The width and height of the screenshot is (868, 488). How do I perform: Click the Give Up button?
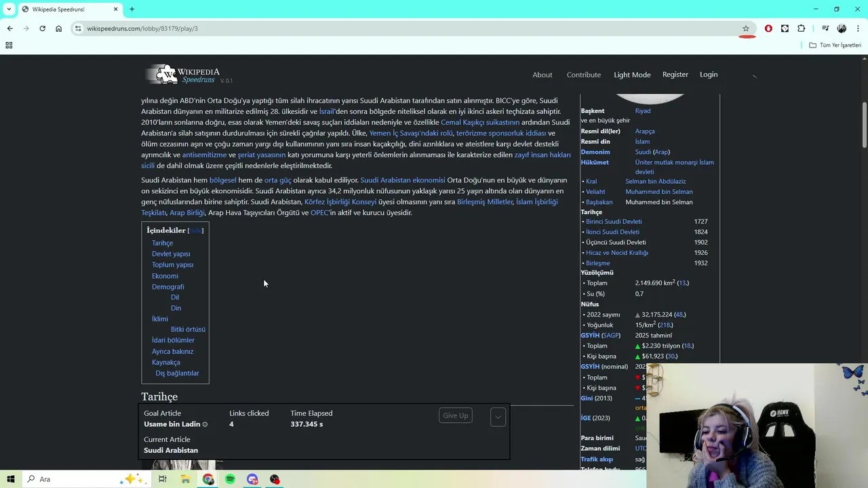[x=456, y=415]
